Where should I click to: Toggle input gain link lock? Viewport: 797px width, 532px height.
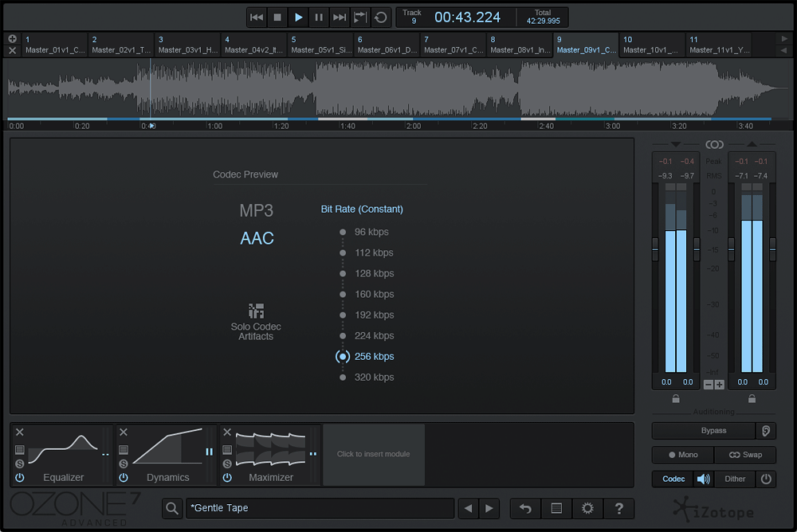(676, 399)
